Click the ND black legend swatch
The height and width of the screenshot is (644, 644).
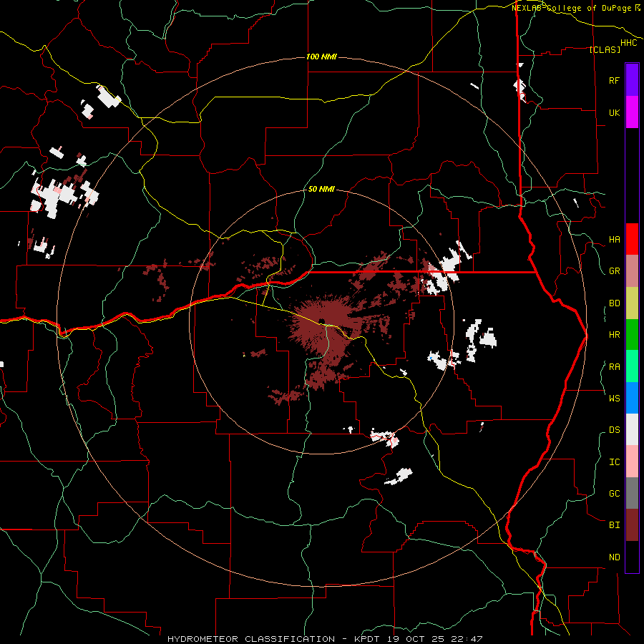click(632, 557)
